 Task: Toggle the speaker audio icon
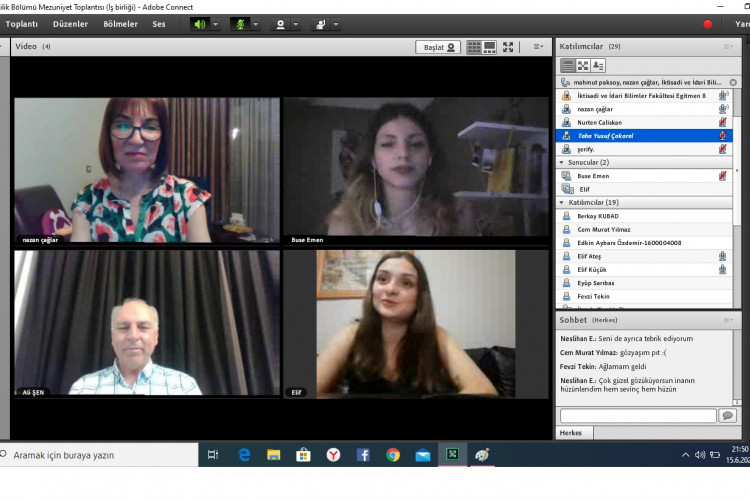coord(199,24)
